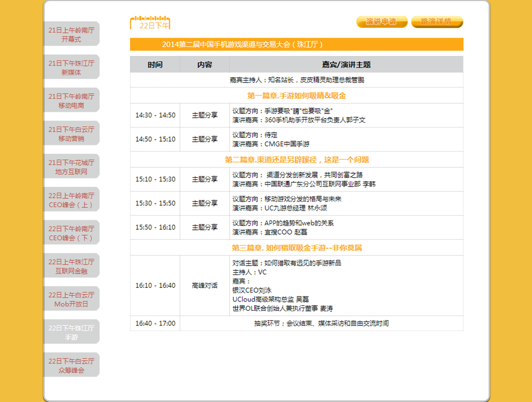This screenshot has height=402, width=532.
Task: Click the 嘉宾/演讲主题 column header
Action: pos(346,65)
